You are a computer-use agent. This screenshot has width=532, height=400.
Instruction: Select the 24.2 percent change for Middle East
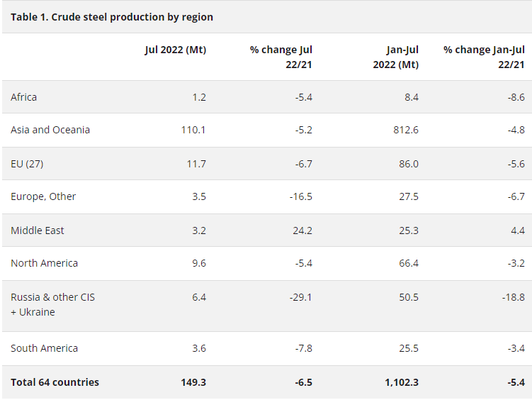(302, 230)
